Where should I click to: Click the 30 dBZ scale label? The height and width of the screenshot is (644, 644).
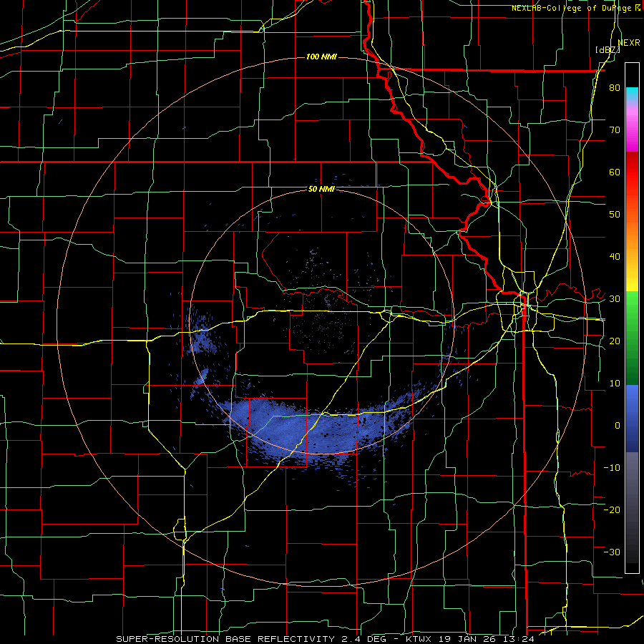pyautogui.click(x=615, y=299)
